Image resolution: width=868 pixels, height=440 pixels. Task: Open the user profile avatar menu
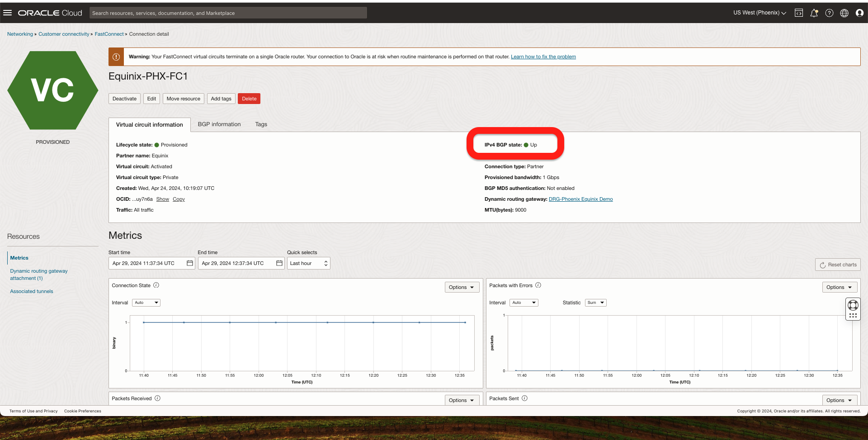pyautogui.click(x=859, y=13)
